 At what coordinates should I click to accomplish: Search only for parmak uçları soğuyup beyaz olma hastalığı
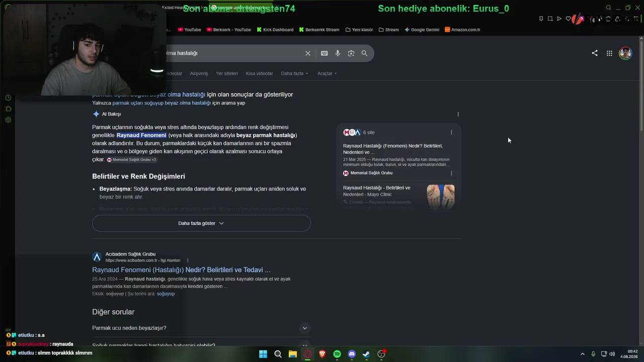point(162,103)
